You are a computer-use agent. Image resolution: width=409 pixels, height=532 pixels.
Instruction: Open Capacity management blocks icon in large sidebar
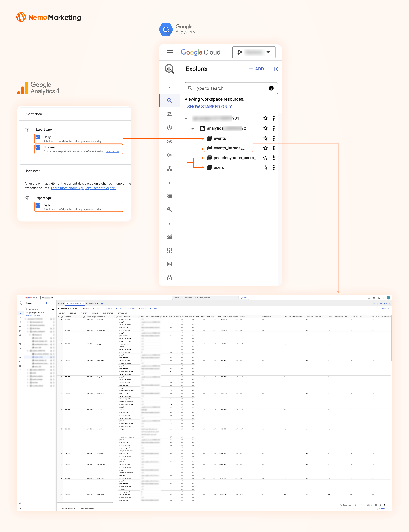(x=169, y=250)
